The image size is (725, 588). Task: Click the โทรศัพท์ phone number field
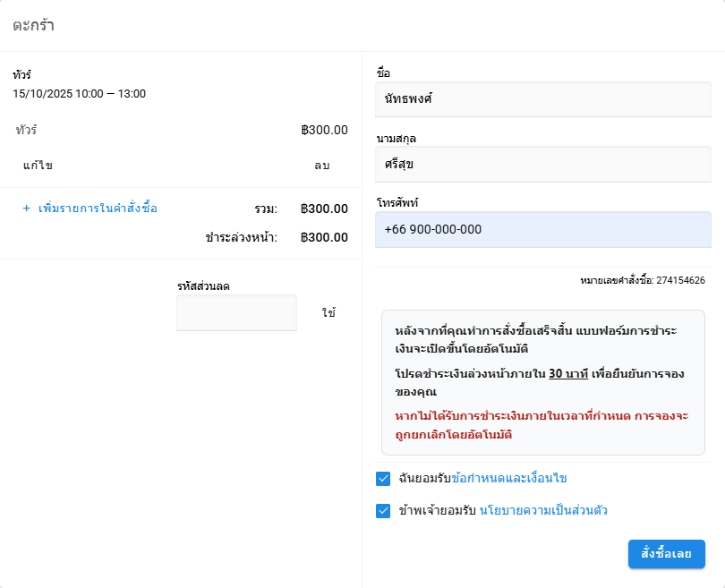click(x=542, y=230)
